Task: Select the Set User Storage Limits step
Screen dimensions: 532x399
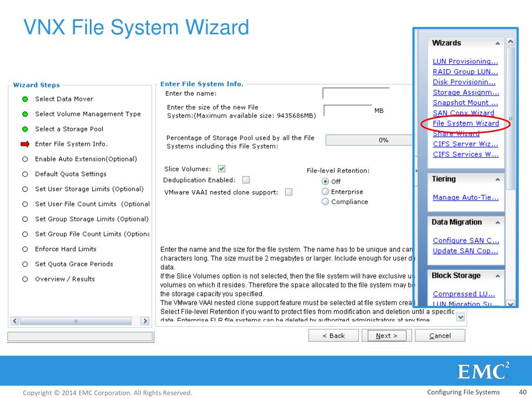Action: click(89, 189)
